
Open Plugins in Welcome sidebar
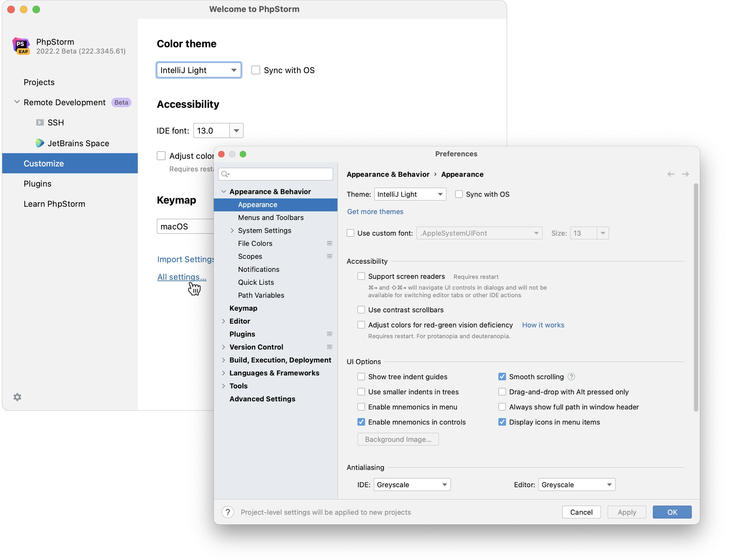70,183
